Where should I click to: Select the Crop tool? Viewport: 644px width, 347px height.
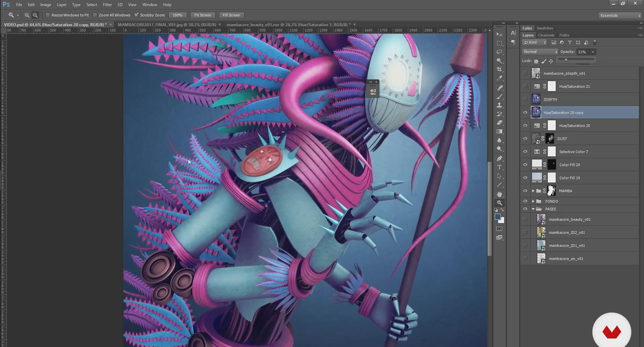pos(499,69)
